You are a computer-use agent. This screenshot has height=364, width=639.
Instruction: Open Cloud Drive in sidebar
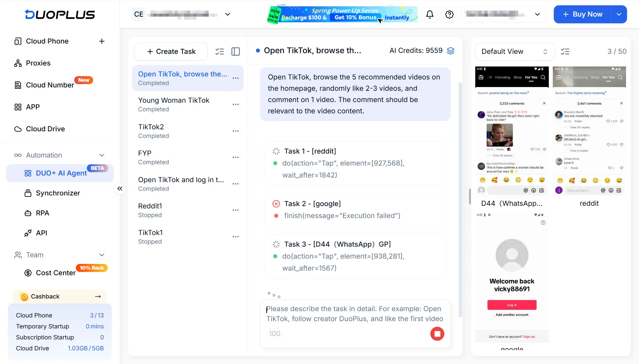point(45,129)
